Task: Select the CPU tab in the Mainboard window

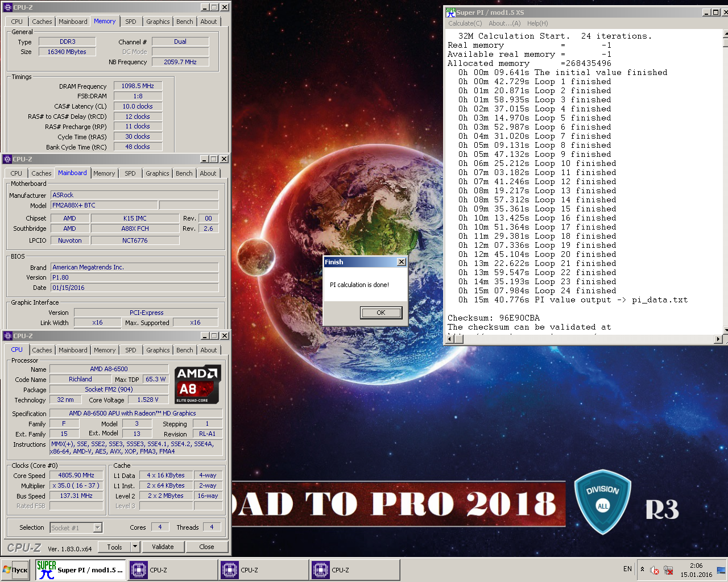Action: click(x=16, y=173)
